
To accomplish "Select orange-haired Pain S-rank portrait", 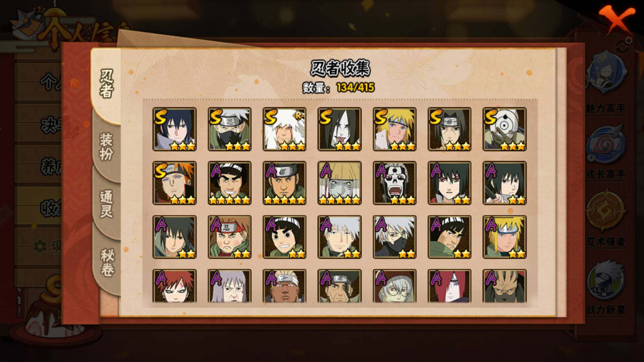I will pos(174,183).
